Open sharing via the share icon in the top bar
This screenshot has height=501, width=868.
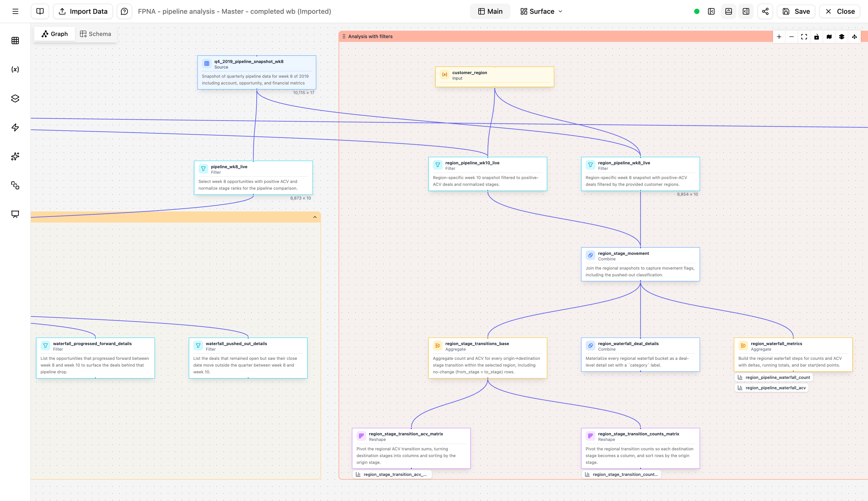(765, 11)
